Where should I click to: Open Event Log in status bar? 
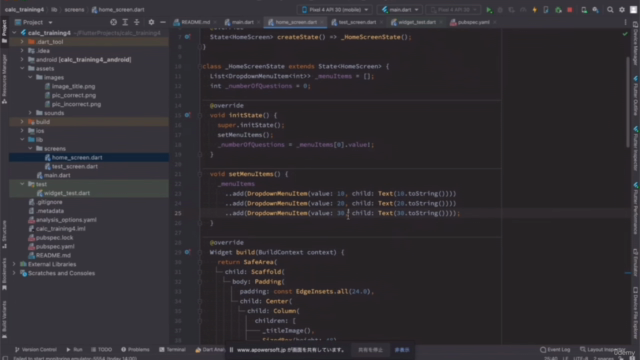[555, 349]
